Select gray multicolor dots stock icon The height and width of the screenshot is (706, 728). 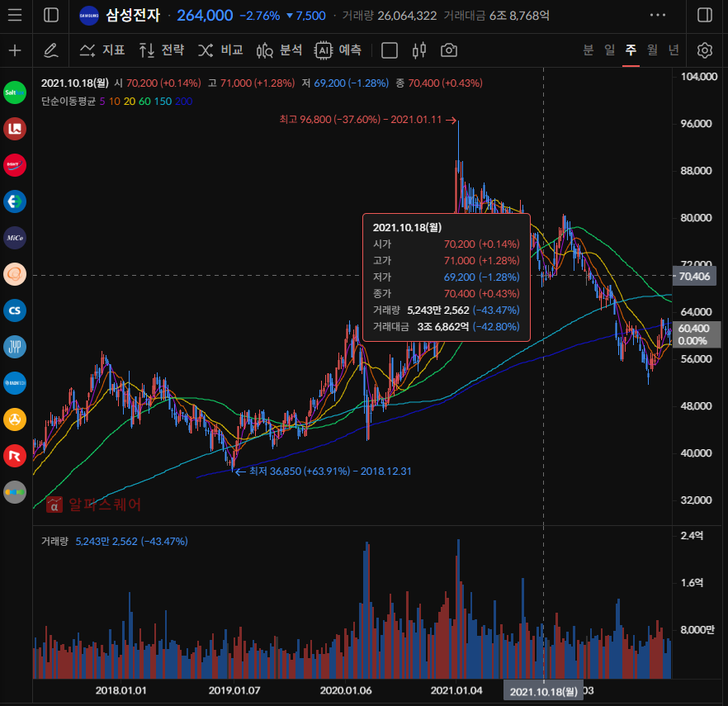tap(15, 492)
